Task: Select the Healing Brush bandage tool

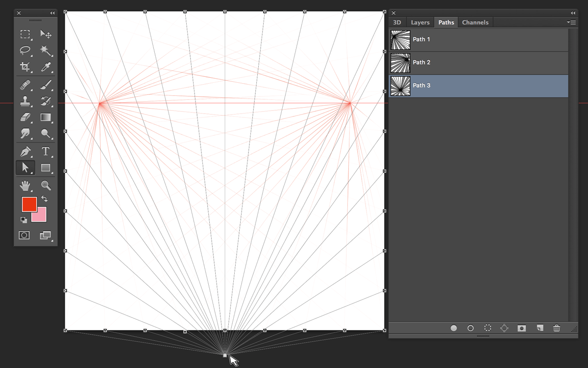Action: (x=25, y=85)
